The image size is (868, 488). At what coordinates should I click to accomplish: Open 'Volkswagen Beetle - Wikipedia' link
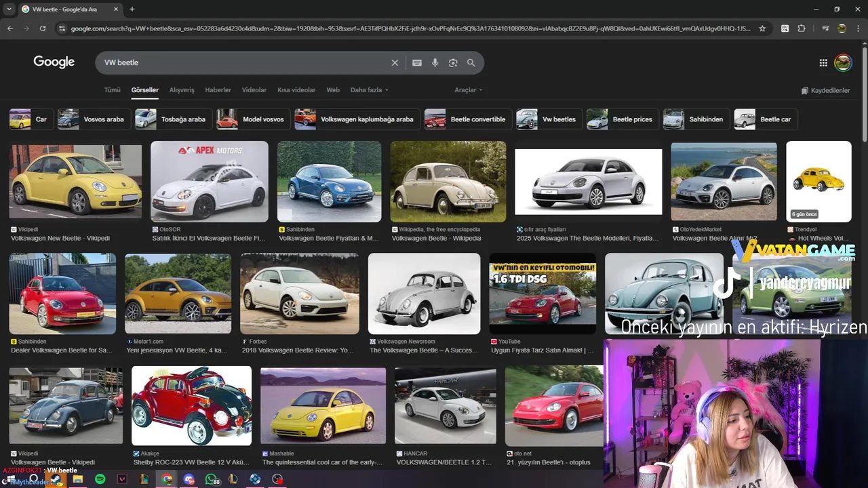click(437, 238)
